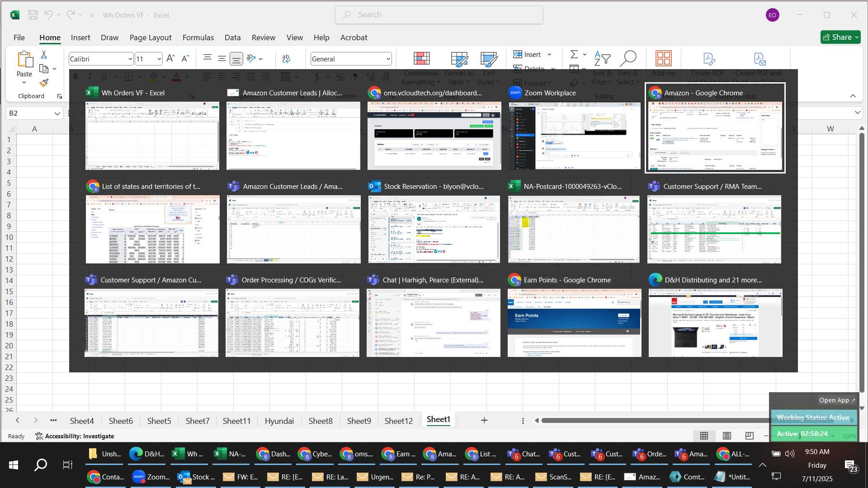
Task: Open the Windows Start button
Action: tap(14, 465)
